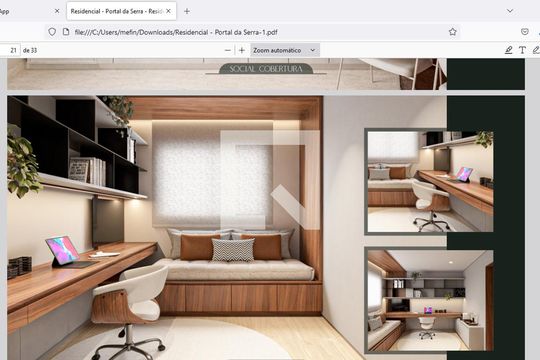Click the local file page icon
Viewport: 540px width, 360px height.
click(66, 32)
